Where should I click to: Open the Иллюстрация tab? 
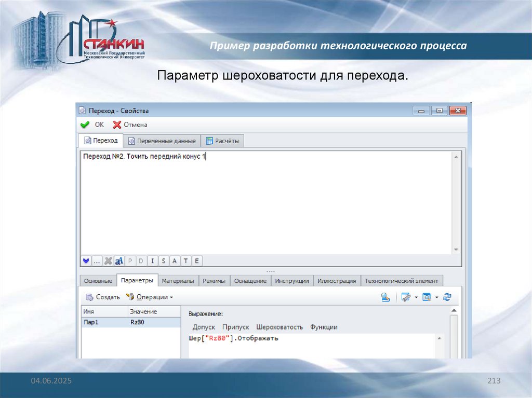(337, 281)
